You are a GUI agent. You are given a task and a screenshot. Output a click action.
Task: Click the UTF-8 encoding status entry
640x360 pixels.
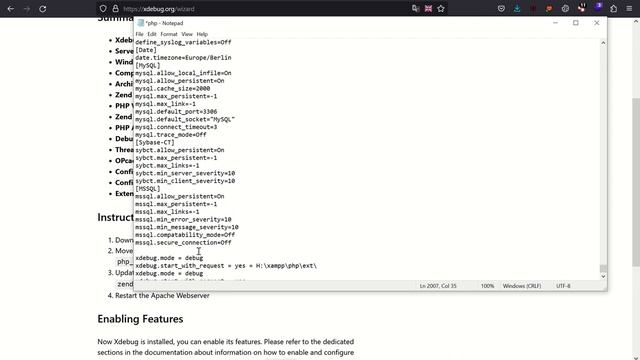563,286
